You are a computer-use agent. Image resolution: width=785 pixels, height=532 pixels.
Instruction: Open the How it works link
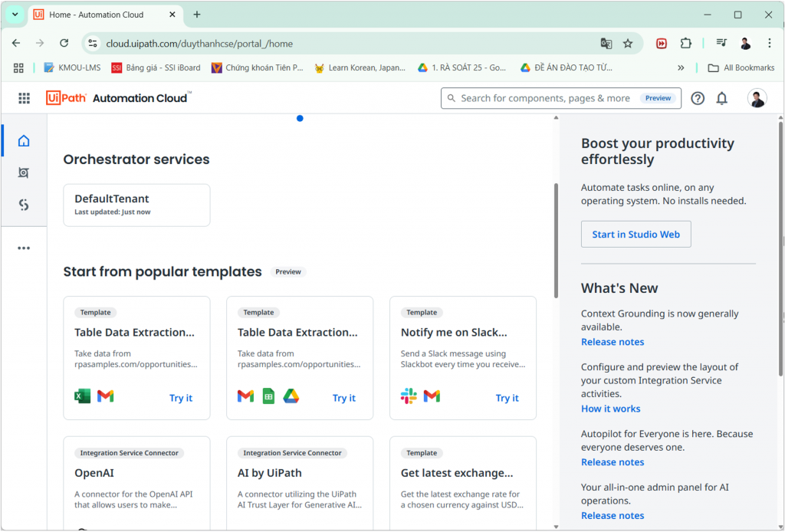[x=610, y=409]
